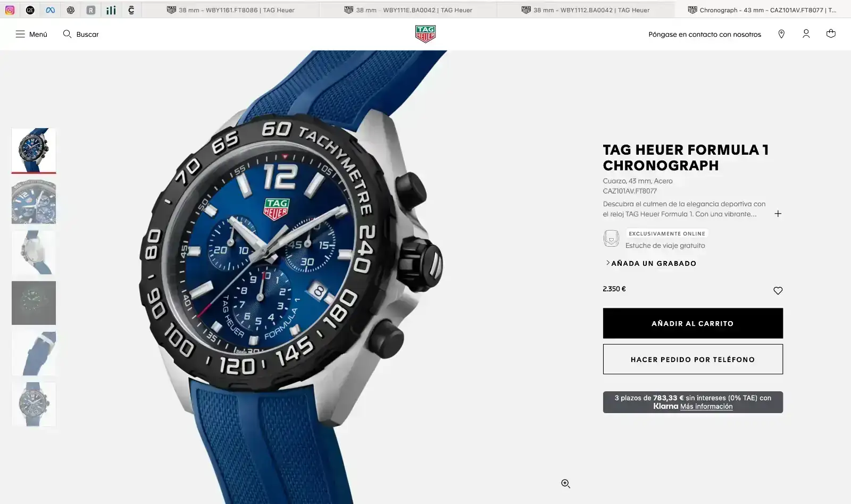Select the second watch dial close-up thumbnail
Viewport: 851px width, 504px height.
[x=34, y=201]
